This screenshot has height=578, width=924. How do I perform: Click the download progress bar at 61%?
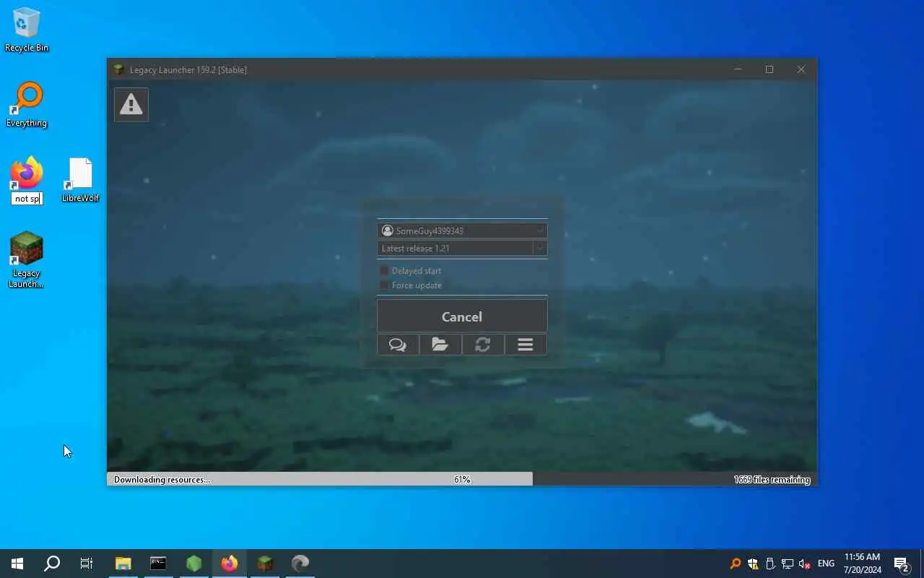pos(462,479)
